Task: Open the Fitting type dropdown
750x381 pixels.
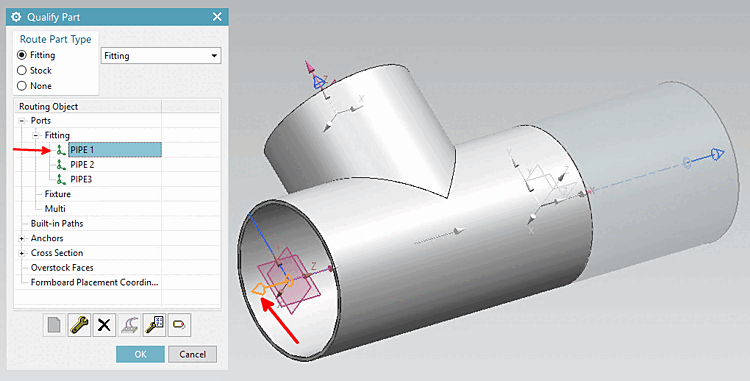Action: point(161,56)
